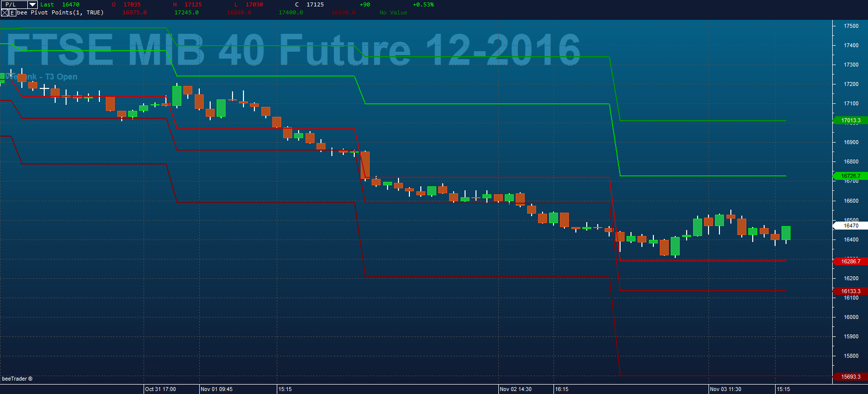
Task: Select the 16286.7 red support price tag
Action: [850, 261]
